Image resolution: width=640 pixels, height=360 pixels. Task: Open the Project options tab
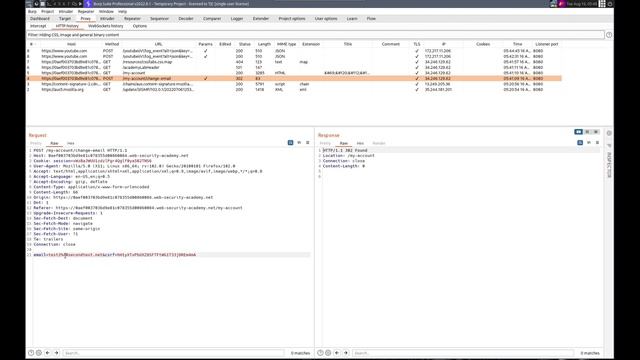(x=292, y=19)
